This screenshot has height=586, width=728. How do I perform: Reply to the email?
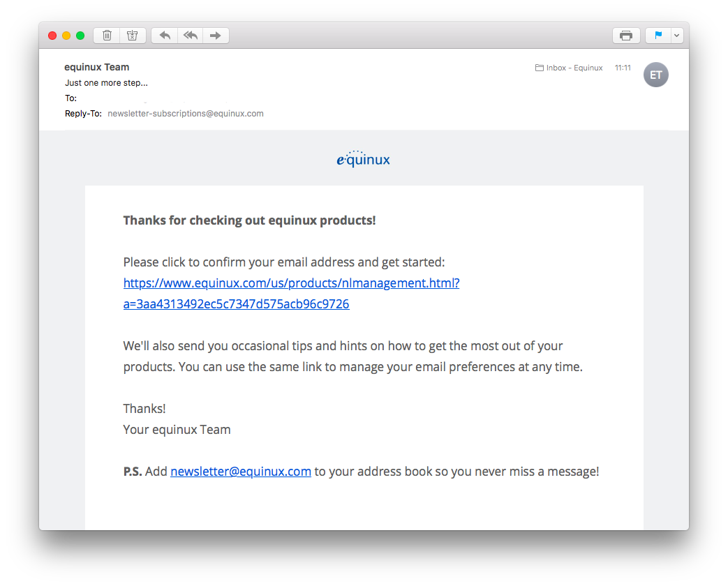165,36
